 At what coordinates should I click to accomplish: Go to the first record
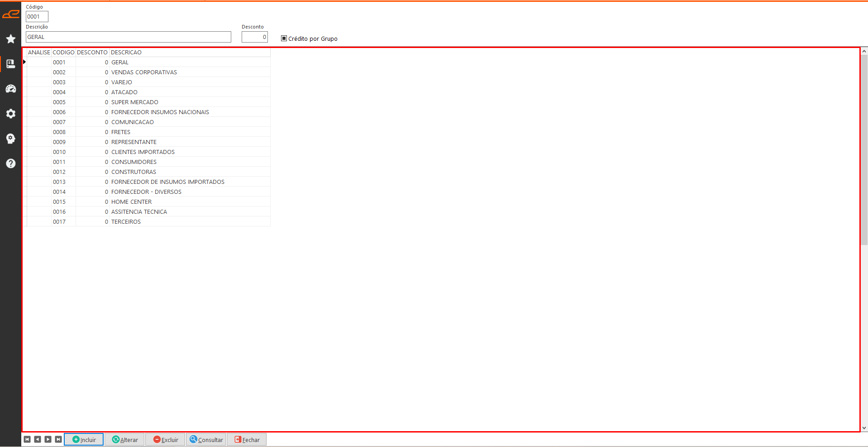pos(27,439)
